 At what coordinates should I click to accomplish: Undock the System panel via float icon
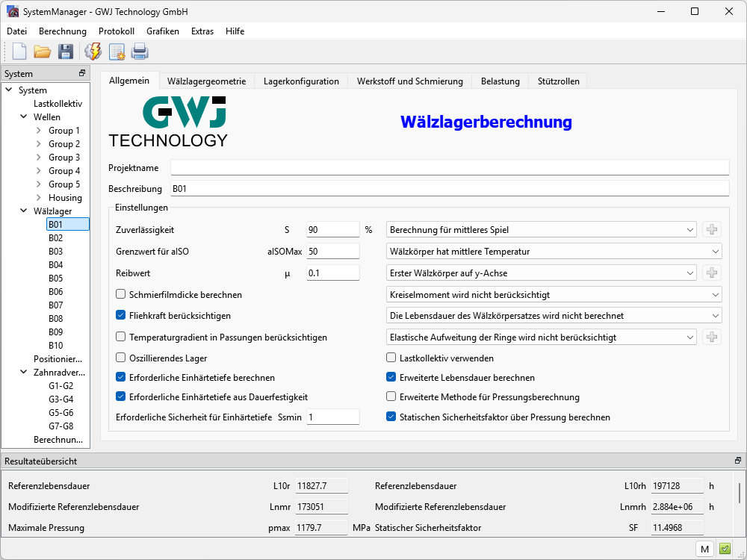[x=82, y=74]
